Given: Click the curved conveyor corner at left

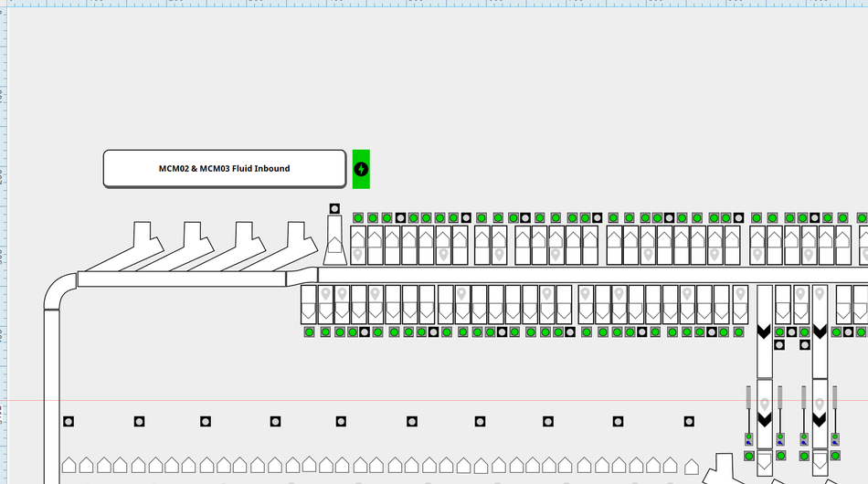Looking at the screenshot, I should pyautogui.click(x=59, y=290).
